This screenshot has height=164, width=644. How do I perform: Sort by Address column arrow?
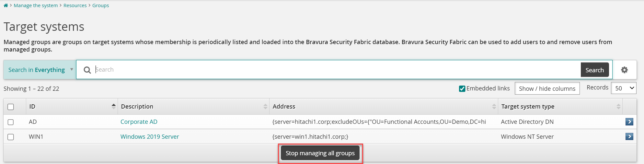[494, 106]
